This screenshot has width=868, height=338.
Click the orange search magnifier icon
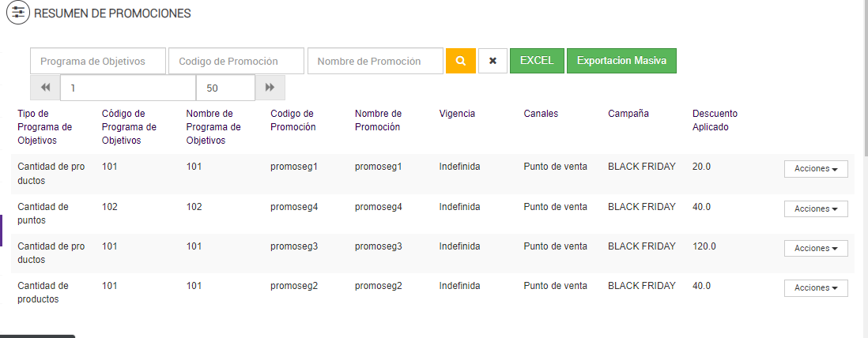461,61
